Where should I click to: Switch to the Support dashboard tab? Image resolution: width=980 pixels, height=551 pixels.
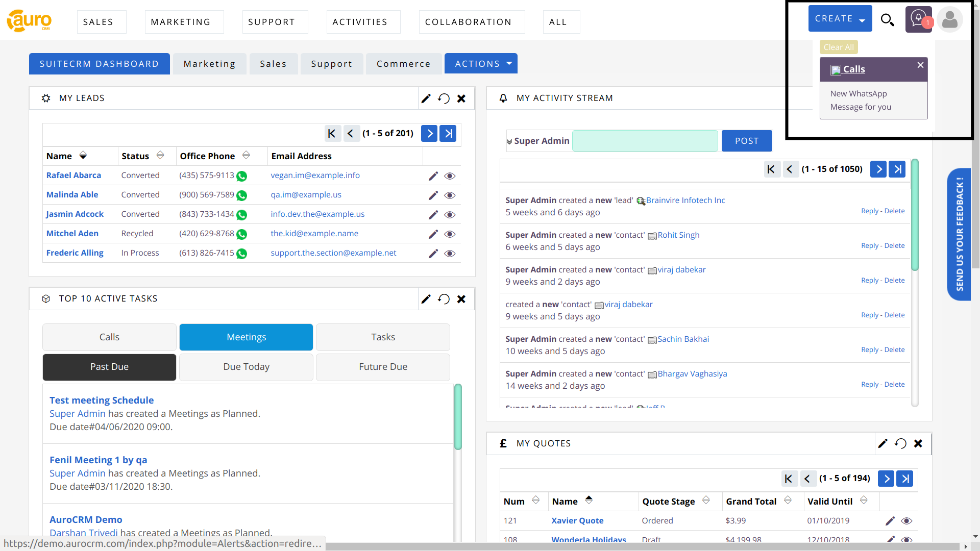click(x=331, y=64)
